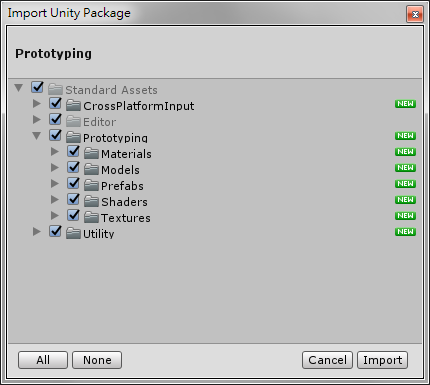This screenshot has width=430, height=385.
Task: Click the Prefabs folder icon
Action: tap(91, 185)
